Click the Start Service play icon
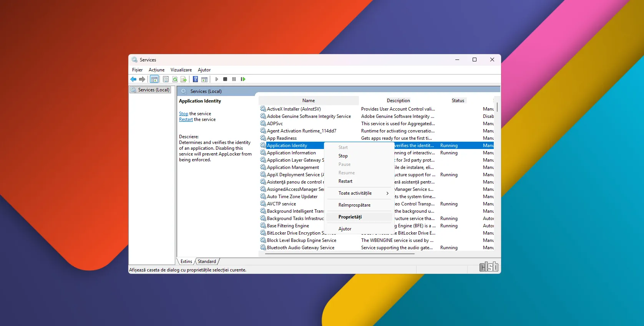Image resolution: width=644 pixels, height=326 pixels. coord(216,79)
